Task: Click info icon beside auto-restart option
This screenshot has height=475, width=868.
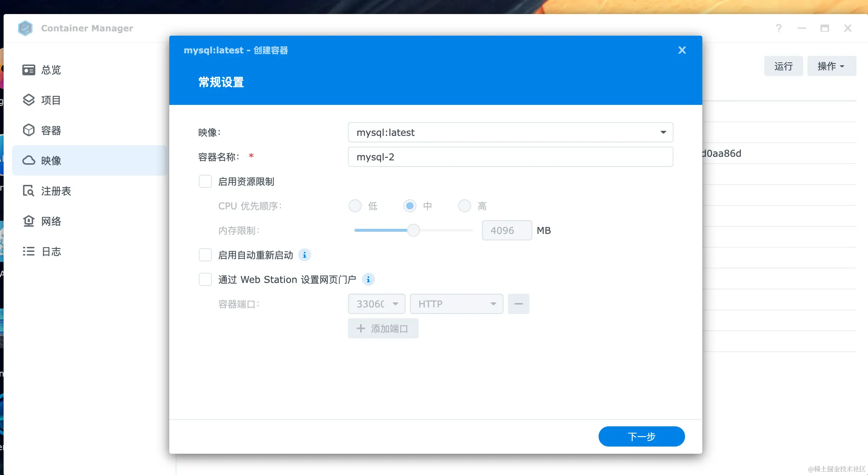Action: [305, 255]
